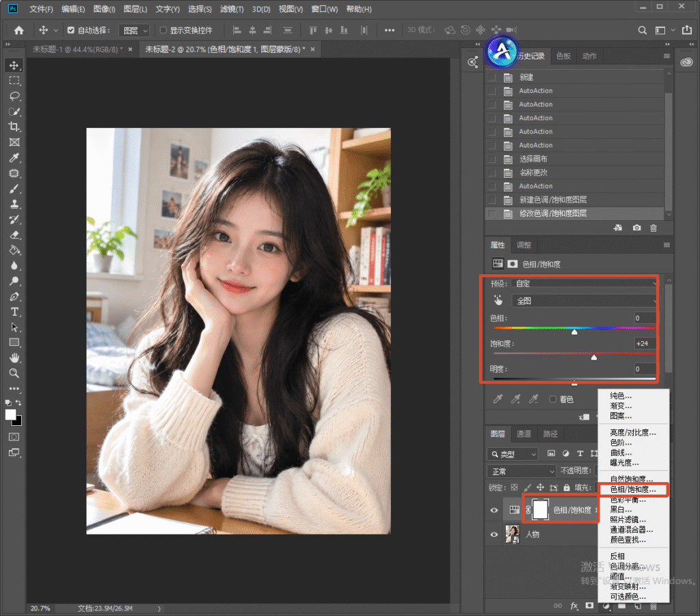Select the Eraser tool
The image size is (700, 616).
pyautogui.click(x=14, y=235)
